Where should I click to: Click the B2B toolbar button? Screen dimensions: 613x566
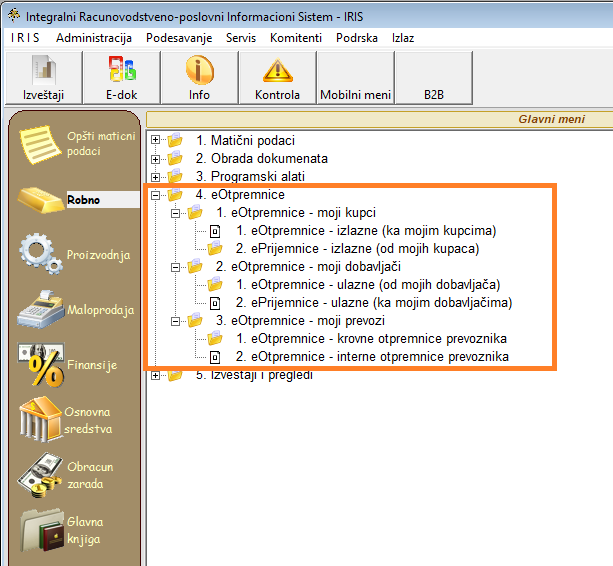(x=433, y=95)
